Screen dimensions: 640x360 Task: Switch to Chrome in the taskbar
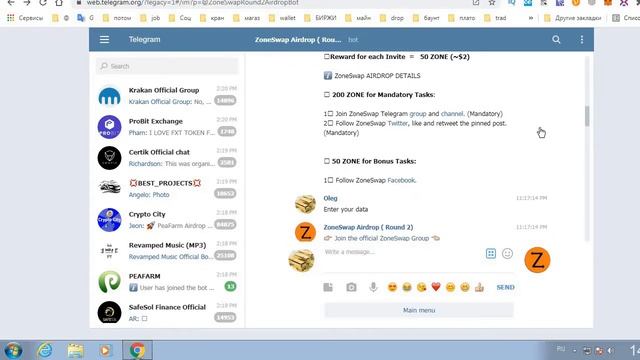pyautogui.click(x=137, y=351)
